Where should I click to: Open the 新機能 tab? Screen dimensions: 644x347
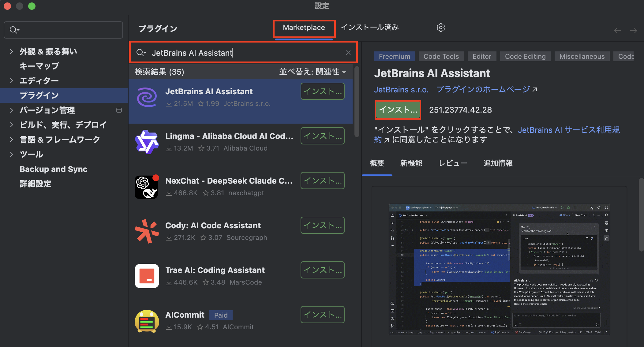(x=411, y=163)
